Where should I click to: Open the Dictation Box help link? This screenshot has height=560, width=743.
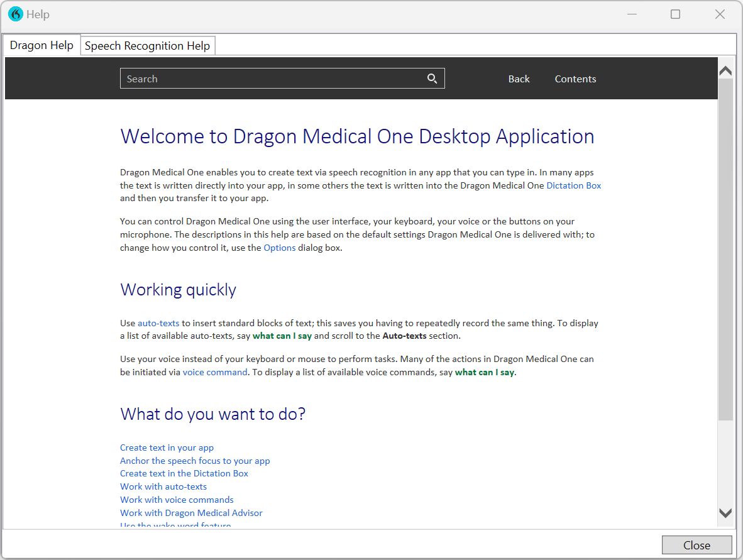pyautogui.click(x=573, y=185)
